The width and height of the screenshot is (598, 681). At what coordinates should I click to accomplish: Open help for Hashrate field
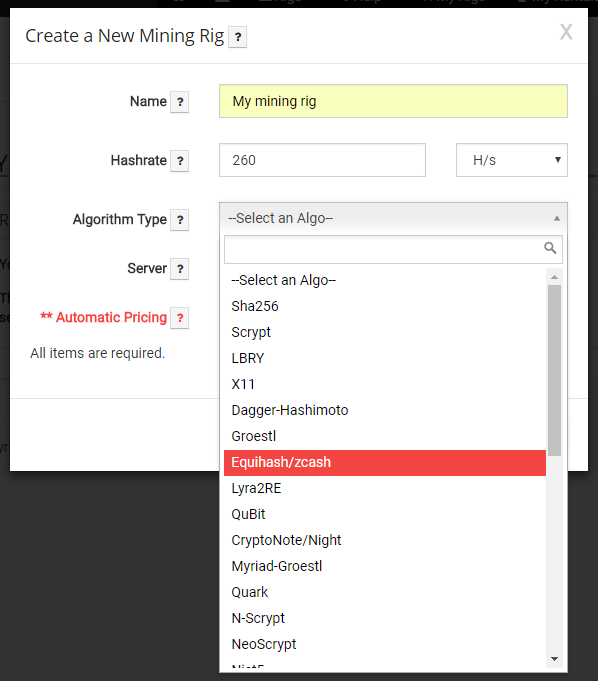pos(179,161)
